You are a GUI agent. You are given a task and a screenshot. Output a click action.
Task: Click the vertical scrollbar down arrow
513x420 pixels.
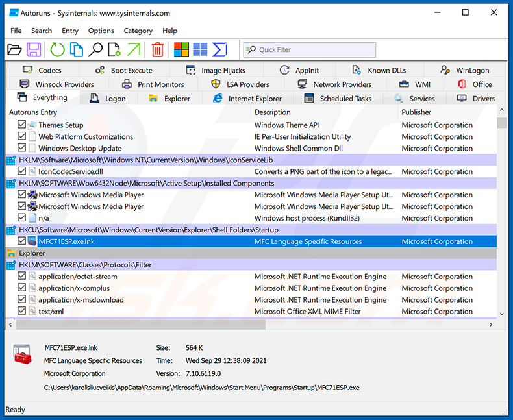[x=502, y=314]
